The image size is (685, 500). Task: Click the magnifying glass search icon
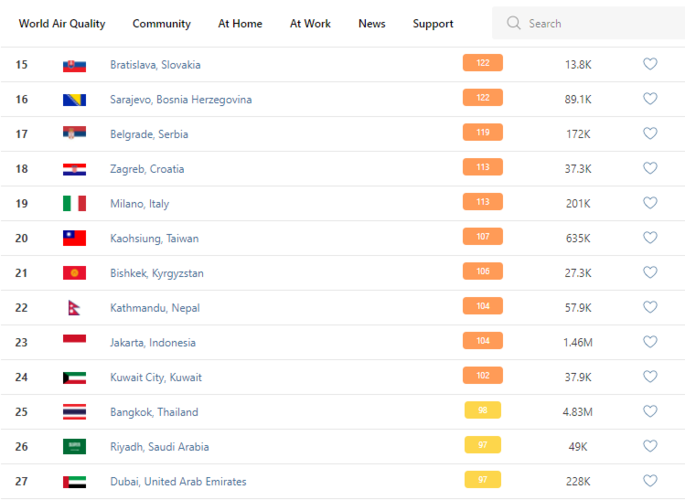(x=514, y=23)
